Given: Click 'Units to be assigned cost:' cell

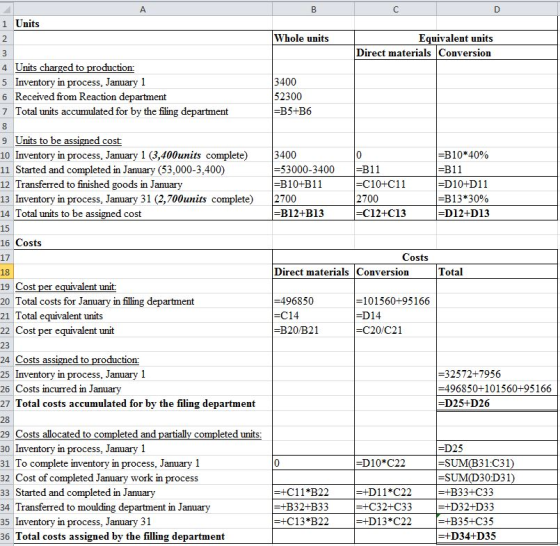Looking at the screenshot, I should [x=143, y=141].
